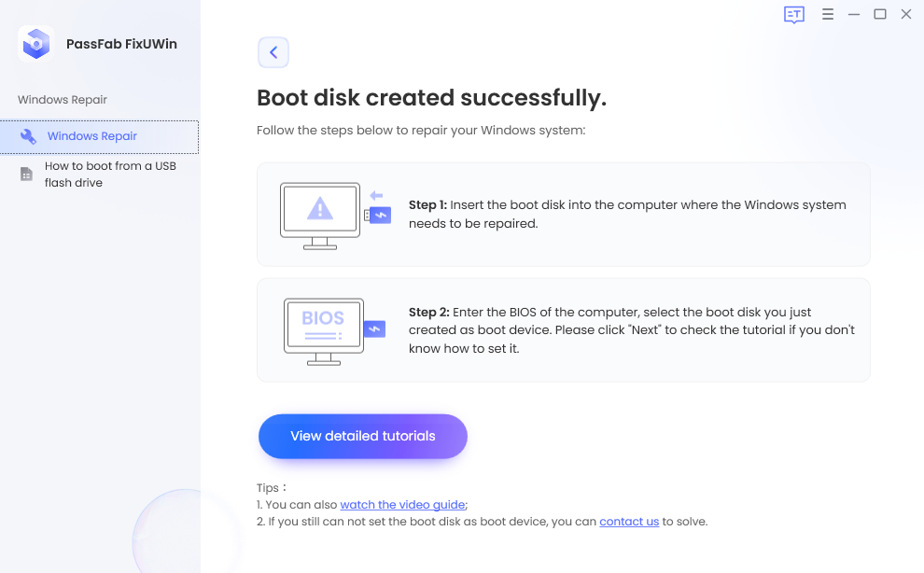This screenshot has width=924, height=573.
Task: Click the Boot disk created successfully heading
Action: point(431,98)
